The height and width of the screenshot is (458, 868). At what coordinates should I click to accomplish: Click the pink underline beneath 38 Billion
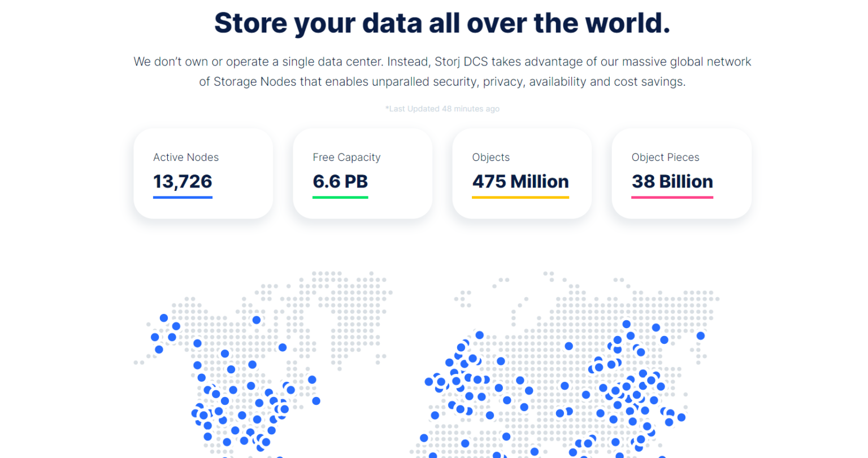point(672,197)
